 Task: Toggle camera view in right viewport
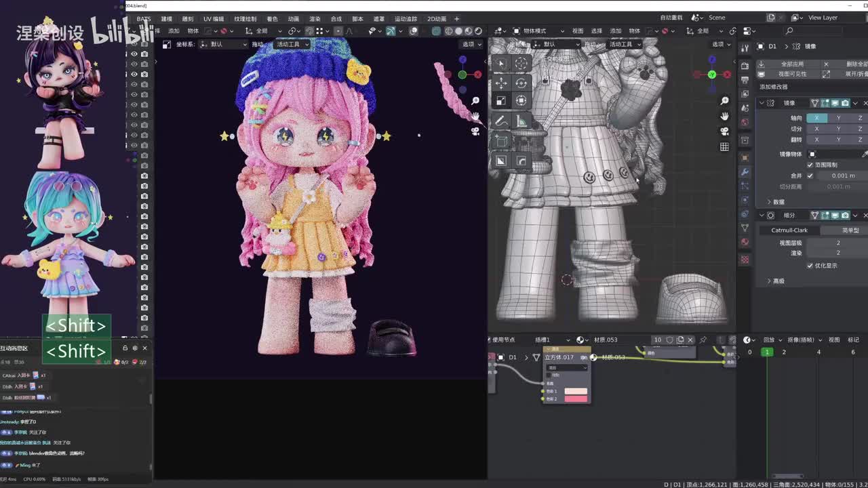pos(724,131)
